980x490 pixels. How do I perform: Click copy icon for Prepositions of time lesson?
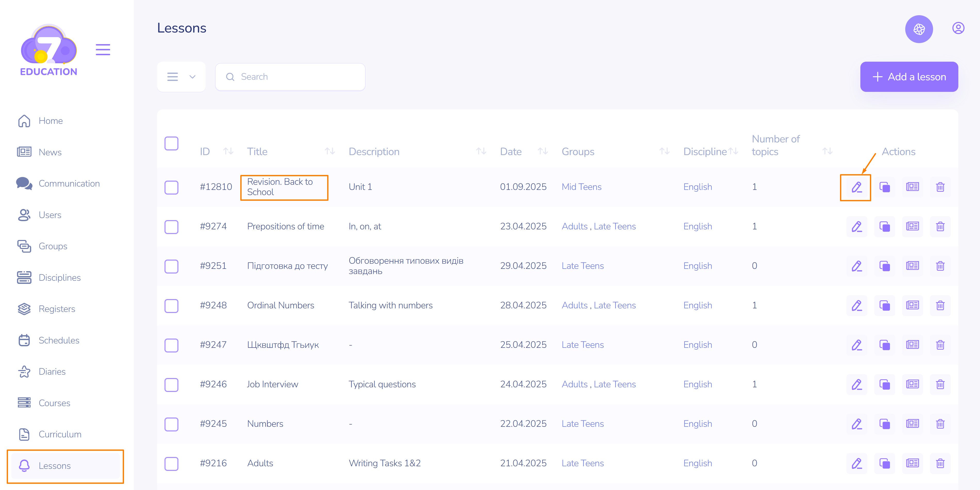click(884, 227)
